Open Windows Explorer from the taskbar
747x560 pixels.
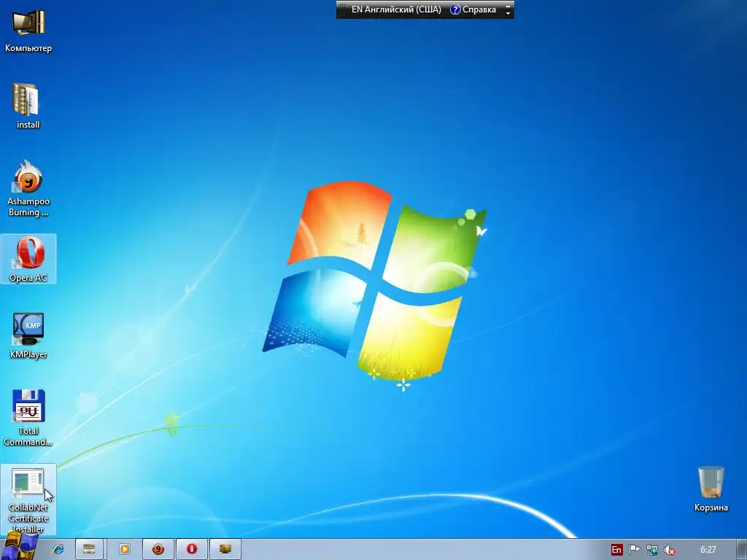point(89,549)
